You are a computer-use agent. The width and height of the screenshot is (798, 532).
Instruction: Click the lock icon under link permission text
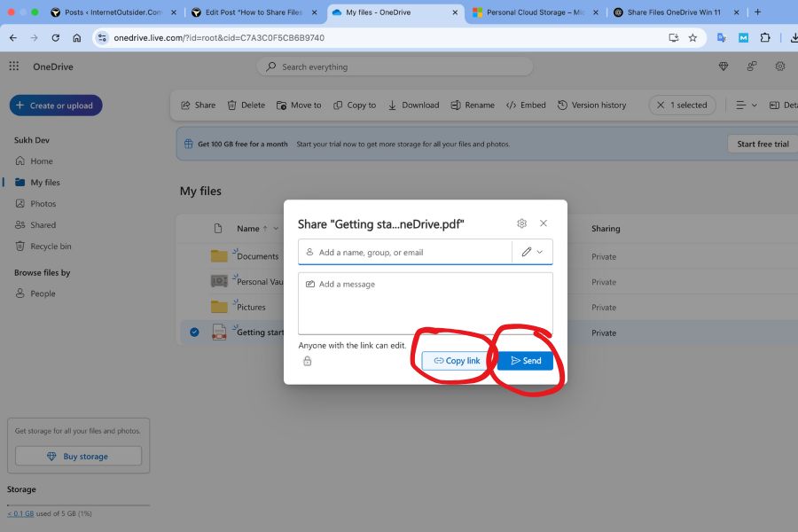[x=308, y=361]
